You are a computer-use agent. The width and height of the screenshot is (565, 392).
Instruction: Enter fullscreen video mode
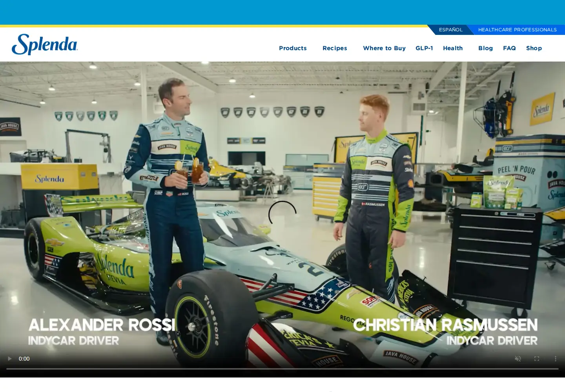click(537, 359)
